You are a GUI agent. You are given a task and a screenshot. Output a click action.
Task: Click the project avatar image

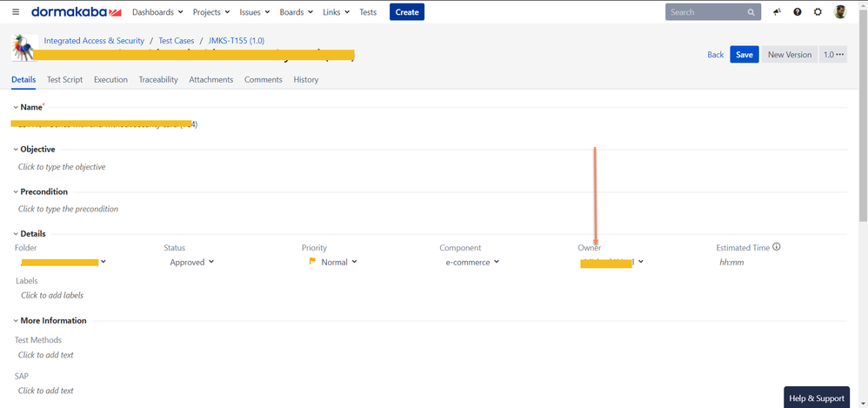pos(25,48)
